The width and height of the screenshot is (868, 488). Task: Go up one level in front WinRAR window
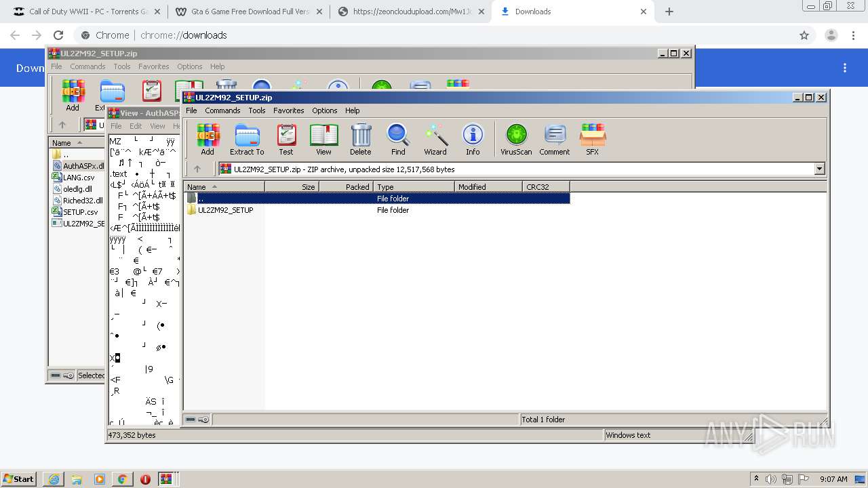[x=197, y=169]
